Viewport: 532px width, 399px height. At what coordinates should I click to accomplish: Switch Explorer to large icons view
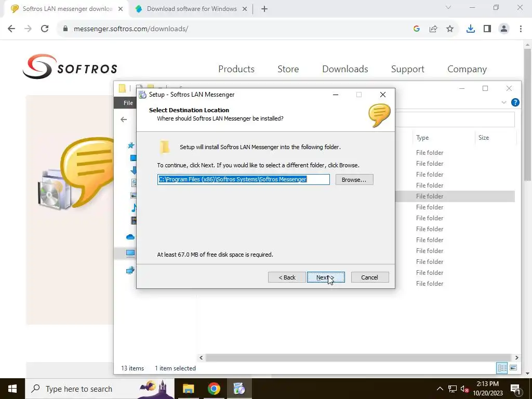[x=513, y=368]
